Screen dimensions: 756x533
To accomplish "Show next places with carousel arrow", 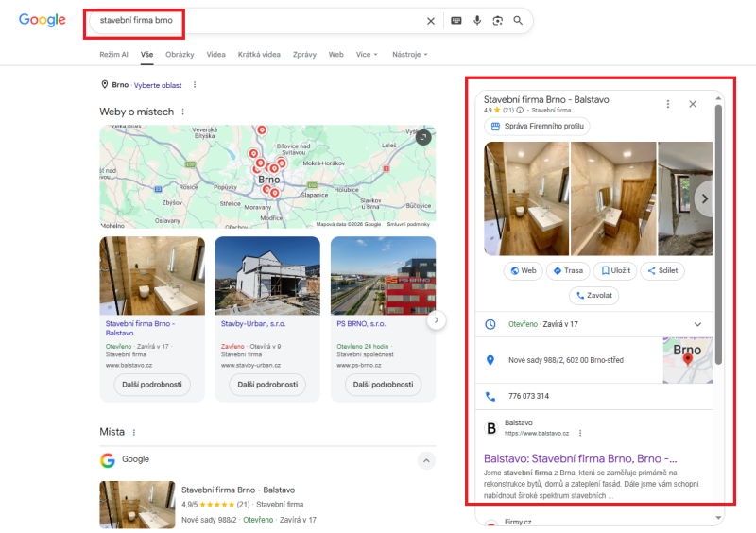I will tap(437, 319).
